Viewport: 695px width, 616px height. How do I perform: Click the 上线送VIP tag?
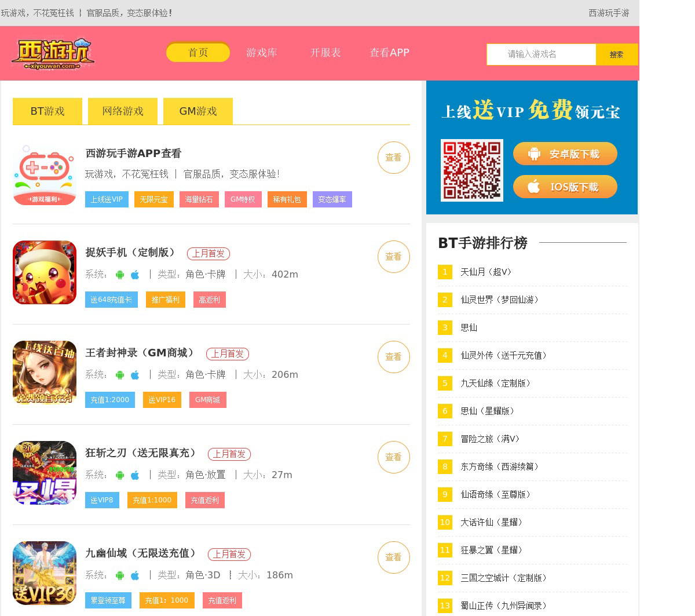coord(107,199)
